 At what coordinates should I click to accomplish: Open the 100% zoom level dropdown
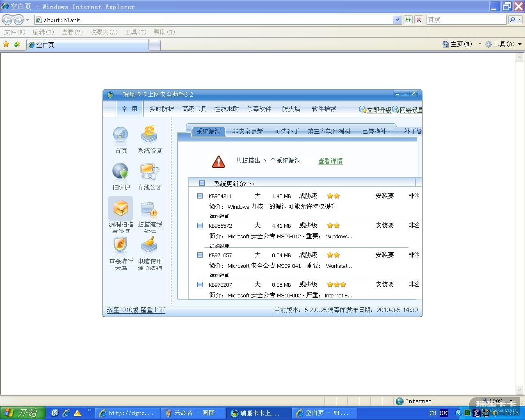[511, 402]
